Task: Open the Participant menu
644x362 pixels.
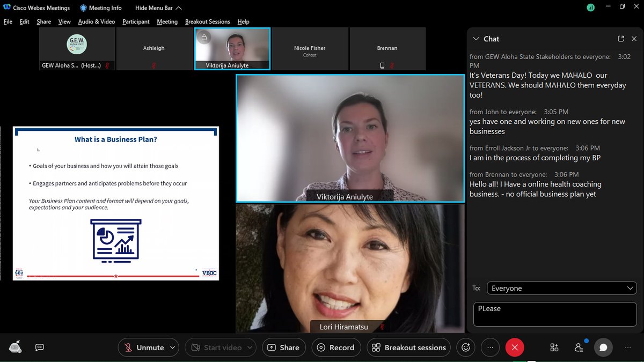Action: click(x=136, y=22)
